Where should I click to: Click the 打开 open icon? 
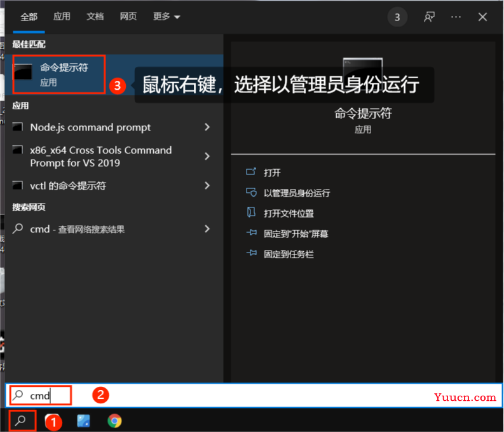[x=251, y=171]
